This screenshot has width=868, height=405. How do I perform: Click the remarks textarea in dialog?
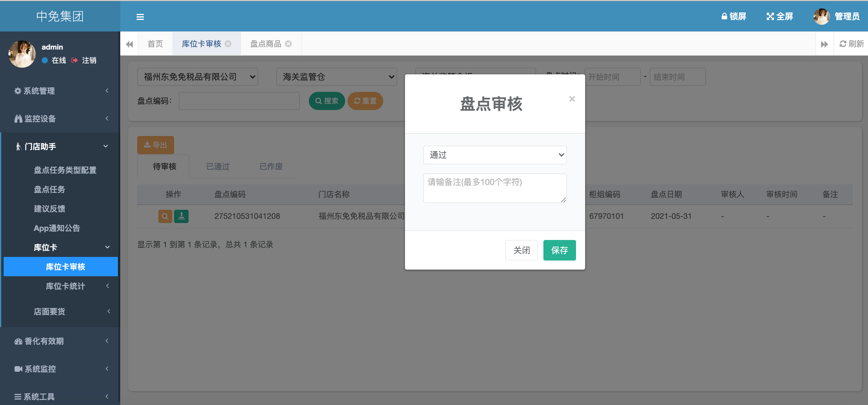tap(494, 188)
